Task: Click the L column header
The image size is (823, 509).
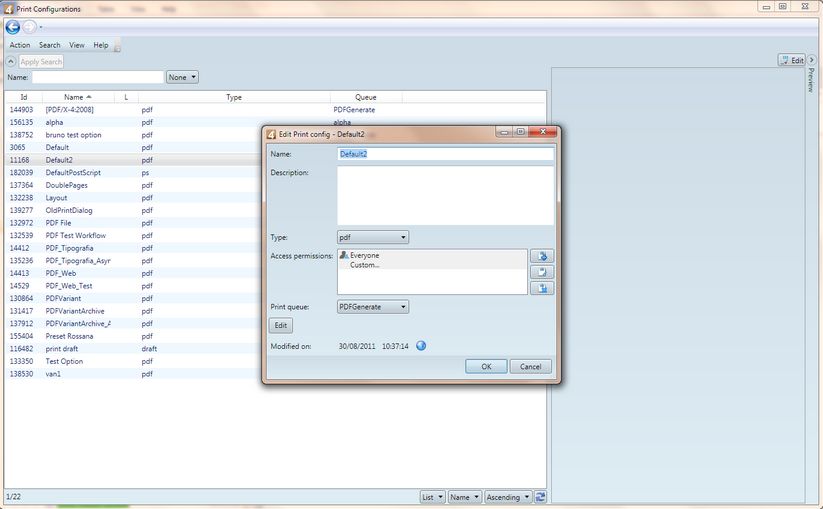Action: pyautogui.click(x=126, y=97)
